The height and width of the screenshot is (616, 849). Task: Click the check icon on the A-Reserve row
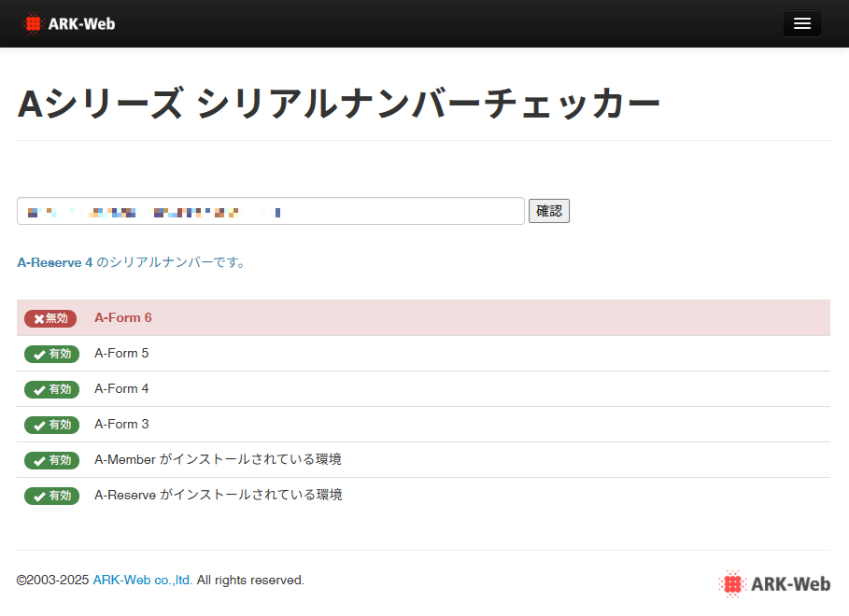point(38,496)
